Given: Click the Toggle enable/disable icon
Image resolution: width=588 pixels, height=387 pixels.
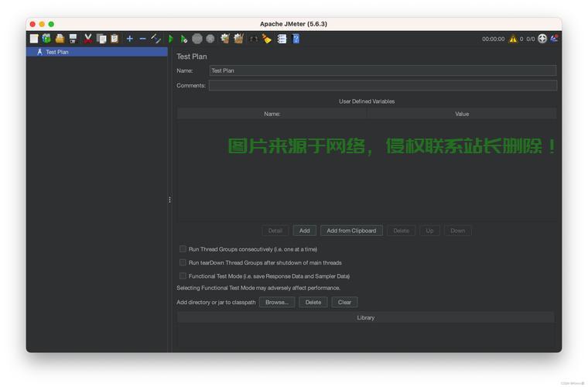Looking at the screenshot, I should click(156, 39).
